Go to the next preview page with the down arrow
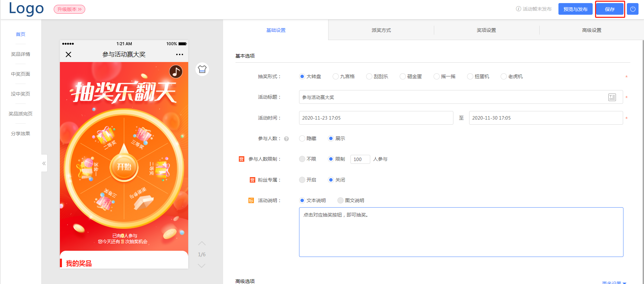 coord(202,266)
